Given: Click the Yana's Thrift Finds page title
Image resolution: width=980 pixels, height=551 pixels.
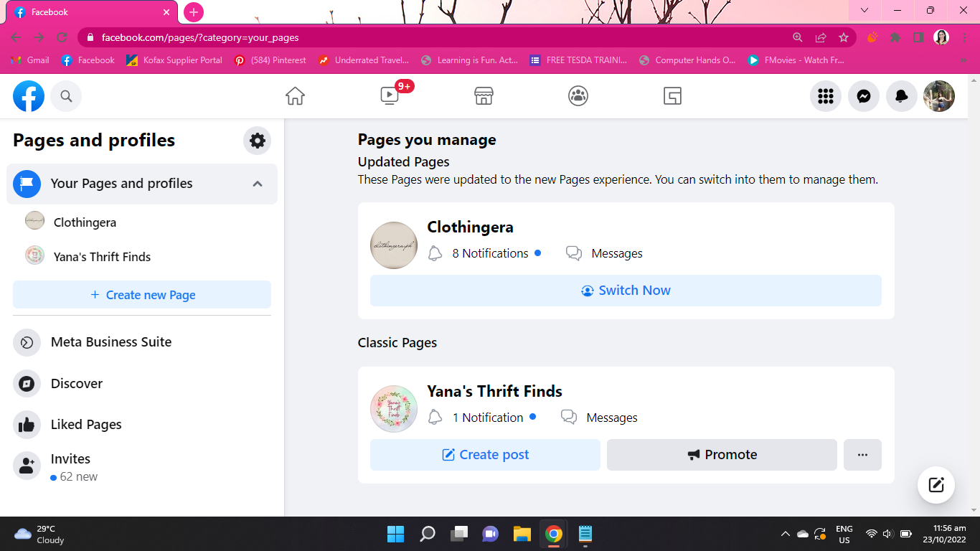Looking at the screenshot, I should [x=495, y=392].
